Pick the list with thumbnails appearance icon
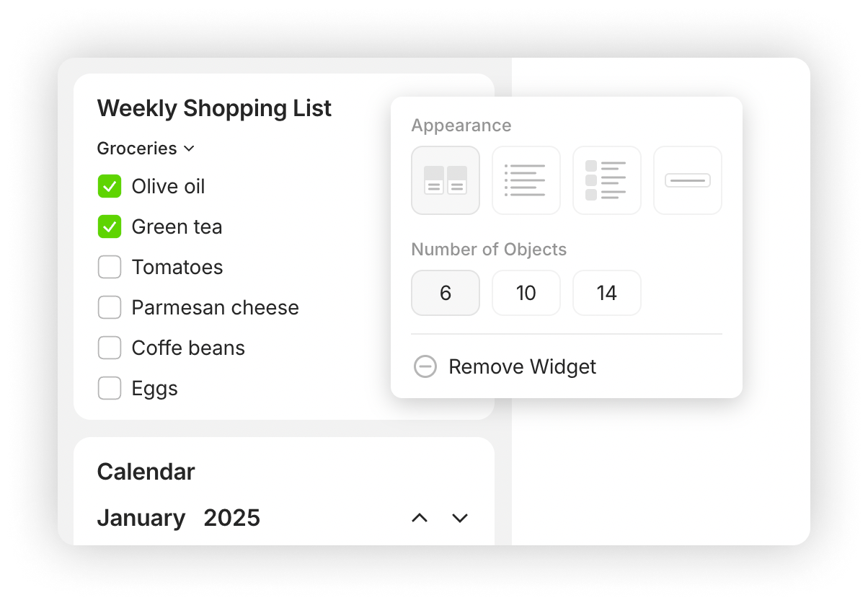Image resolution: width=868 pixels, height=603 pixels. (607, 180)
